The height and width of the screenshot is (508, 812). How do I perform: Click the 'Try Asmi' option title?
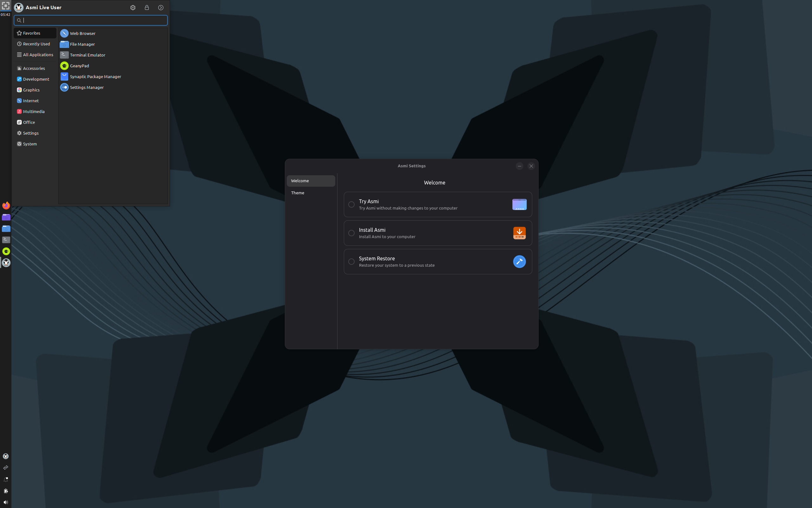coord(369,201)
